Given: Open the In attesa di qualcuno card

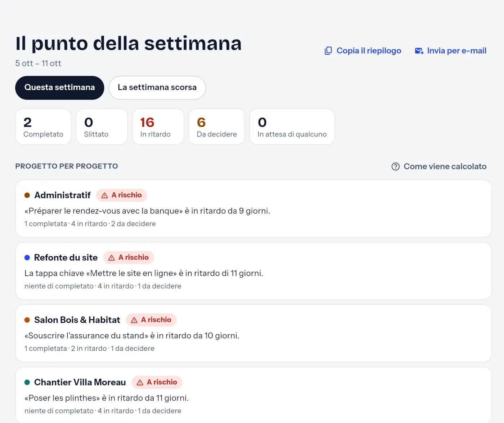Looking at the screenshot, I should 292,127.
